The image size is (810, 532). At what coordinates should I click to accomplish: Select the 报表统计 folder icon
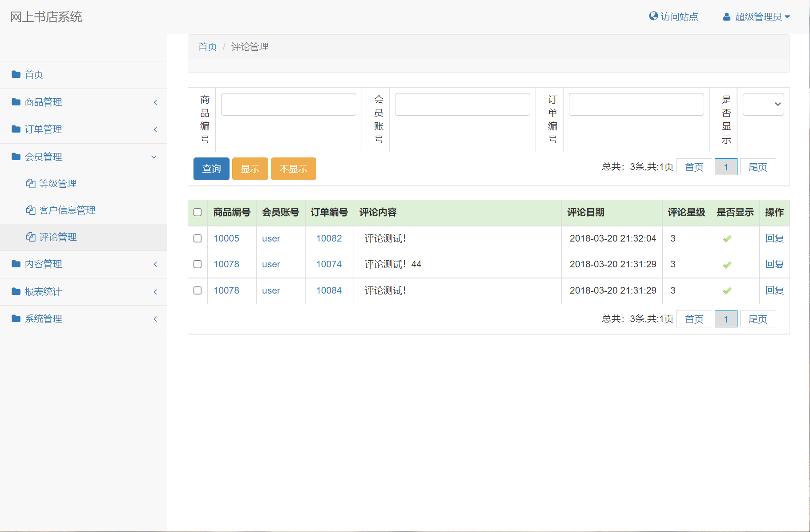16,291
